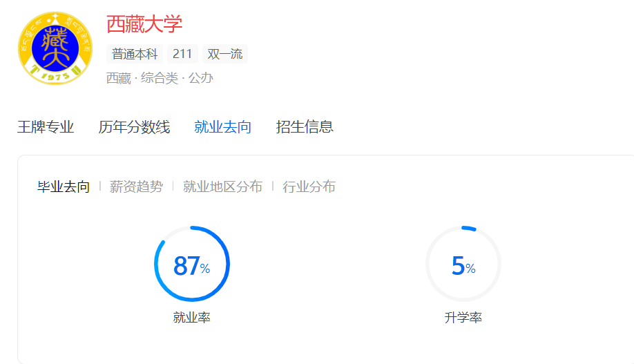
Task: View the 就业地区分布 section
Action: click(222, 186)
